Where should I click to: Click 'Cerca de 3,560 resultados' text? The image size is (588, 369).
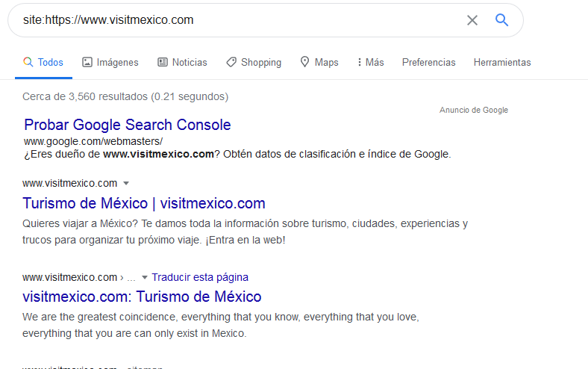(x=85, y=96)
